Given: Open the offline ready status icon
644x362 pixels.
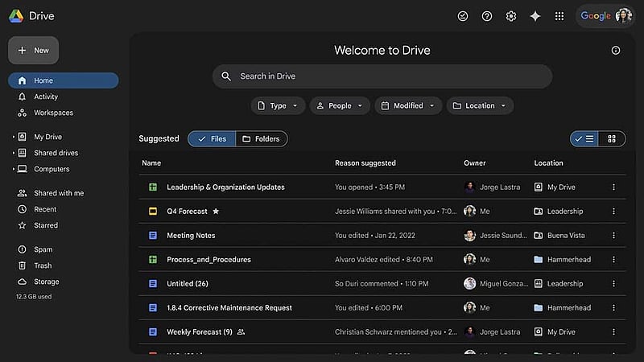Looking at the screenshot, I should pos(462,16).
